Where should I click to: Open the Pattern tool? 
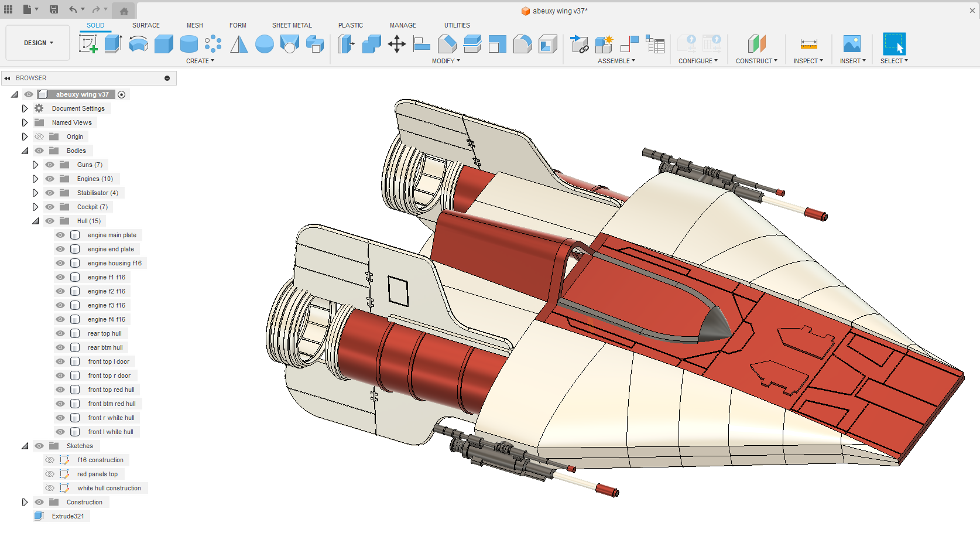[213, 44]
